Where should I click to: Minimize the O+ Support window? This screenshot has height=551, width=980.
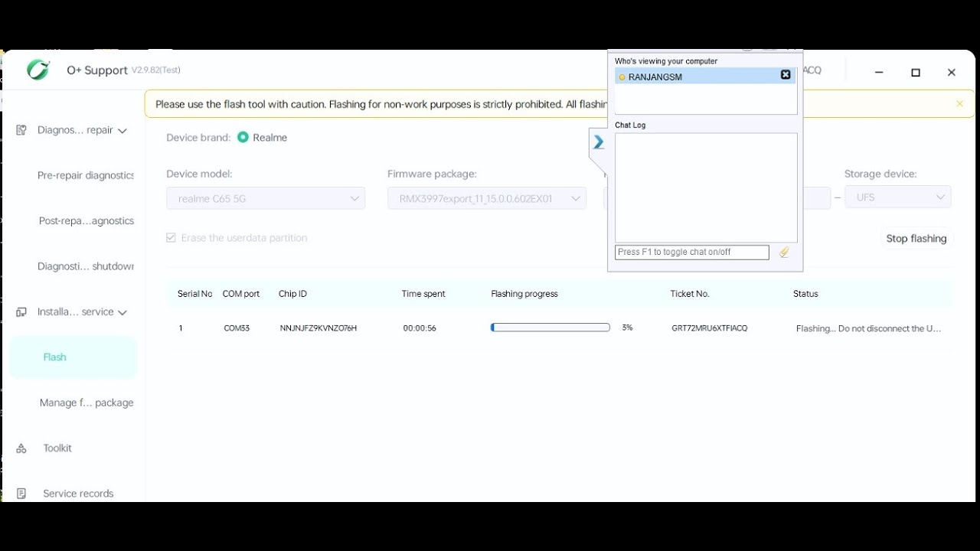879,73
